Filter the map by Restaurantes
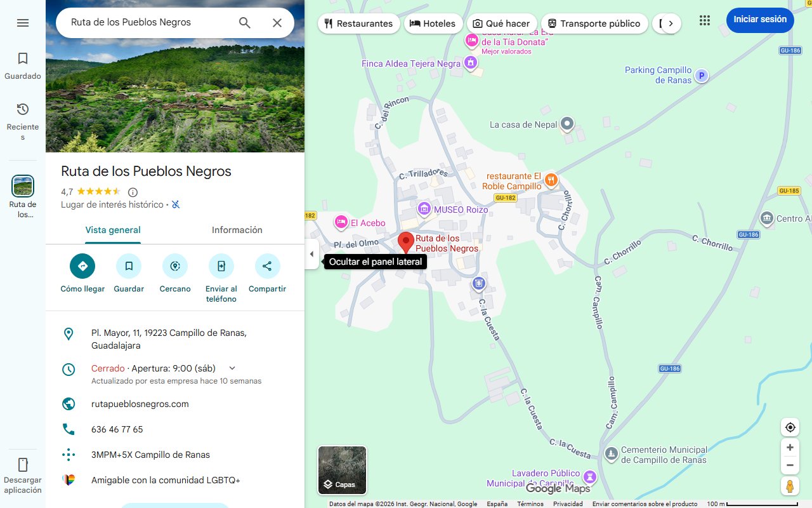This screenshot has width=812, height=508. click(x=358, y=23)
